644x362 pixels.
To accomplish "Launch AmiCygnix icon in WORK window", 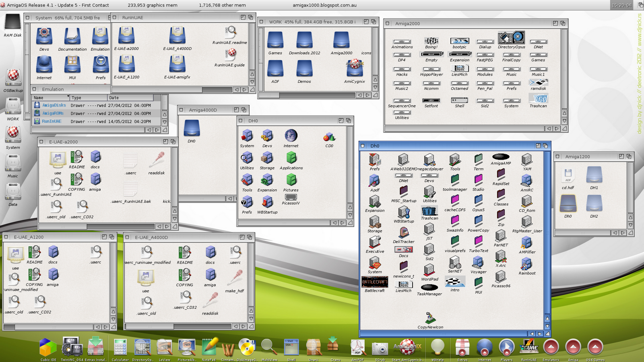I will pos(355,68).
